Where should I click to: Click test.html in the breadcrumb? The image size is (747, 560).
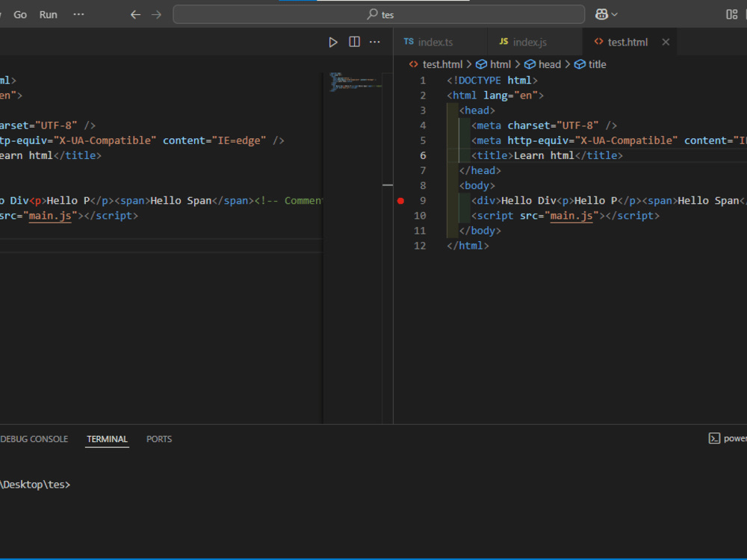[442, 64]
